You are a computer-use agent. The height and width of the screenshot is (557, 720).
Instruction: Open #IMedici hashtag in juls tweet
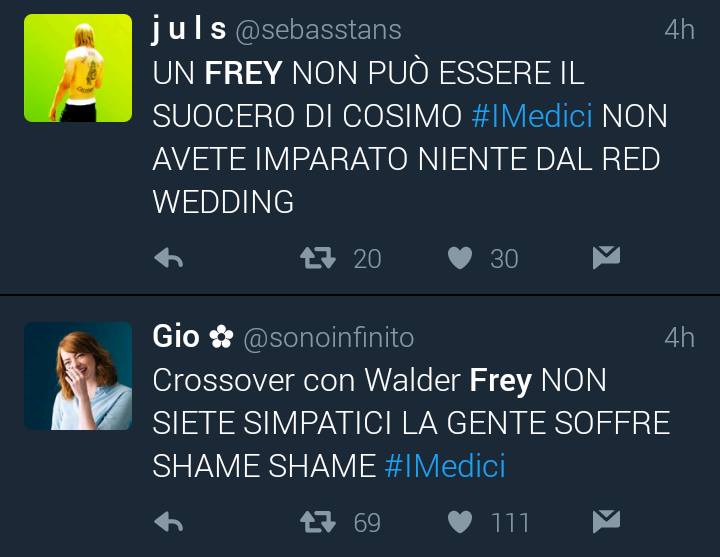(x=532, y=116)
